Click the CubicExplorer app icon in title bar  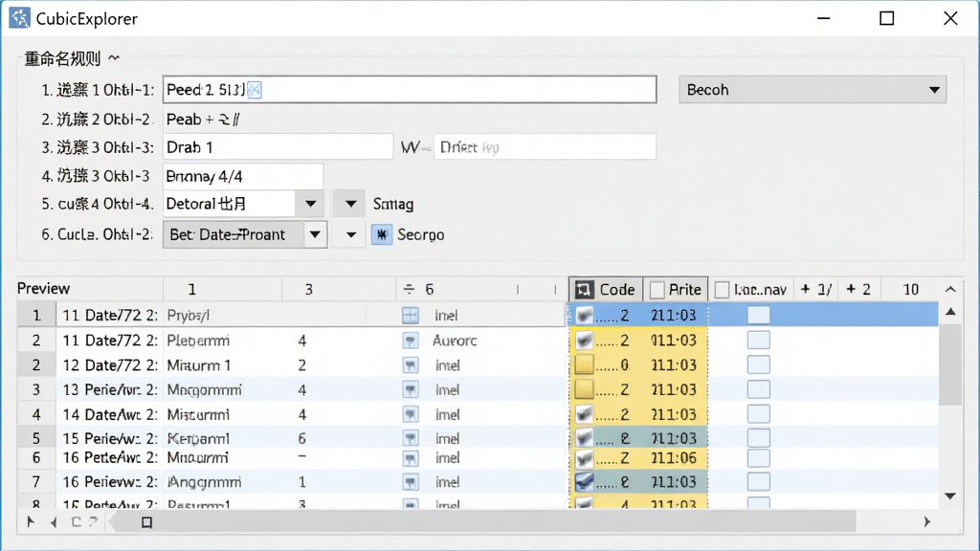pos(19,18)
